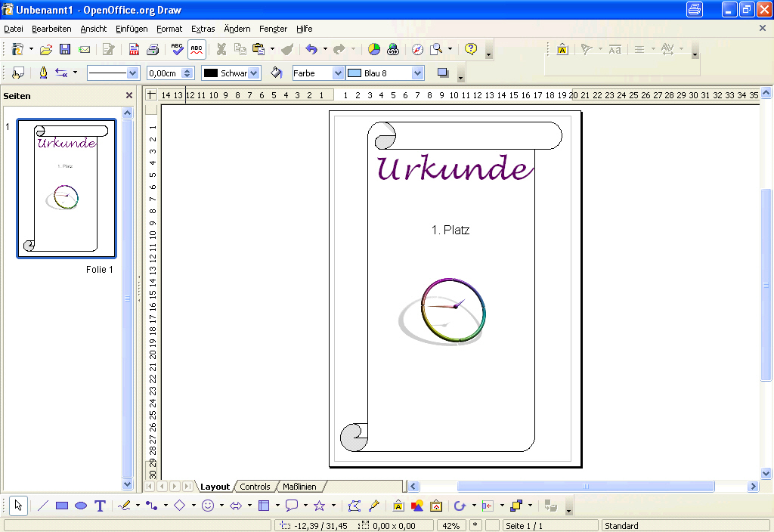Choose the Symbol Shapes smiley tool

tap(208, 506)
